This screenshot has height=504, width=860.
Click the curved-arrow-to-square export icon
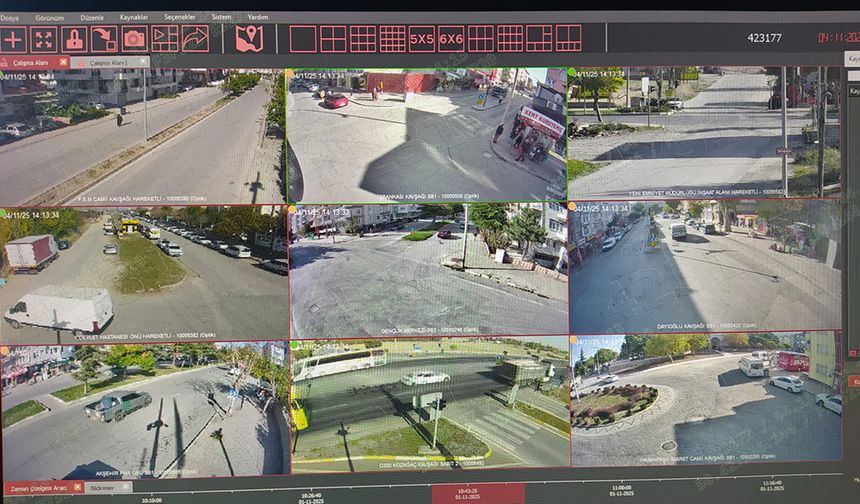(x=104, y=39)
